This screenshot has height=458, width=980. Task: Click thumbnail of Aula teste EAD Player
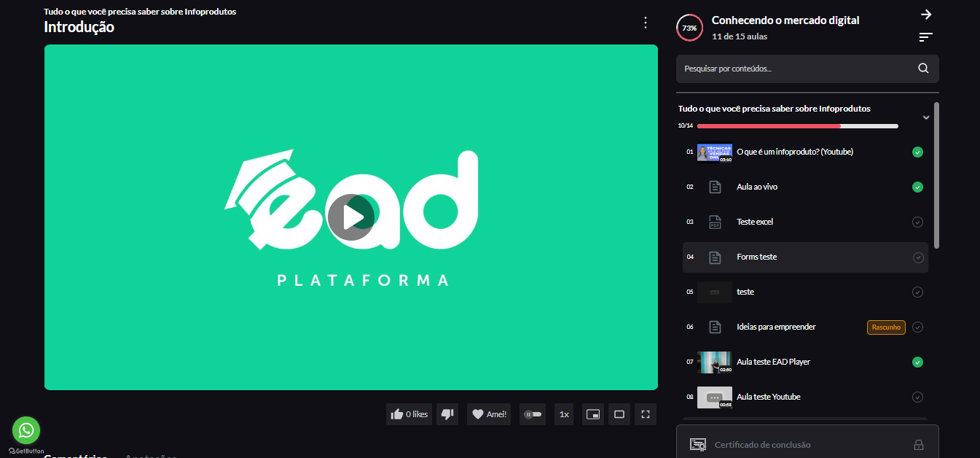click(715, 362)
